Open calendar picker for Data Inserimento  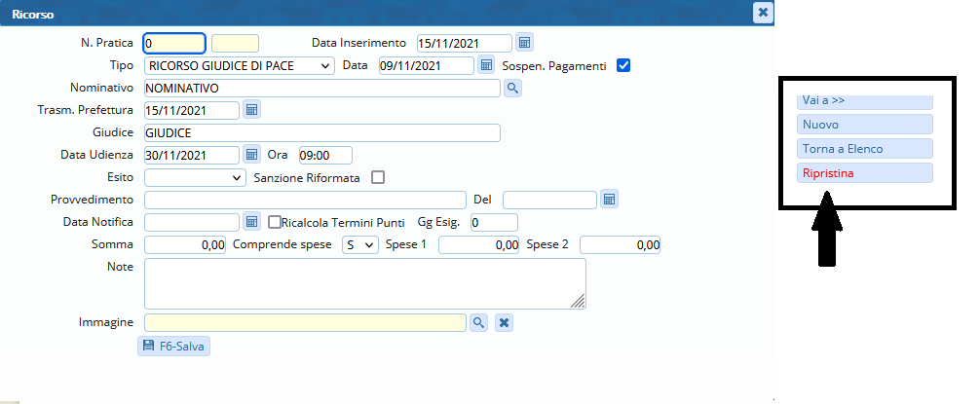click(x=524, y=43)
